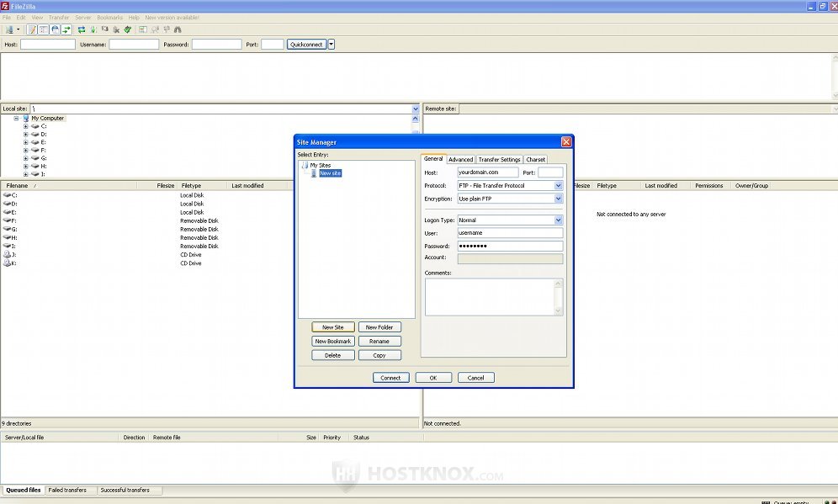Expand the E: drive tree node

(25, 142)
